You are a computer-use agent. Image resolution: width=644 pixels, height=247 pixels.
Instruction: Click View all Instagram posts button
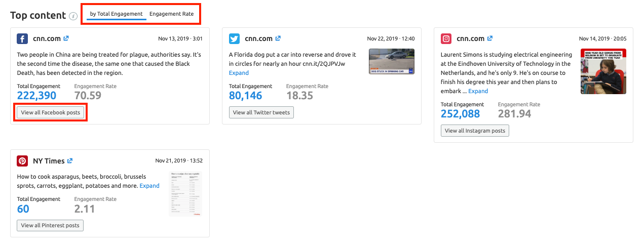(x=475, y=131)
